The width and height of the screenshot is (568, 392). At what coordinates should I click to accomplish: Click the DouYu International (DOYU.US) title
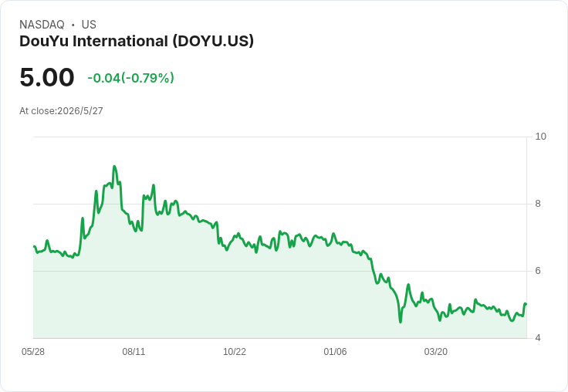pos(137,42)
